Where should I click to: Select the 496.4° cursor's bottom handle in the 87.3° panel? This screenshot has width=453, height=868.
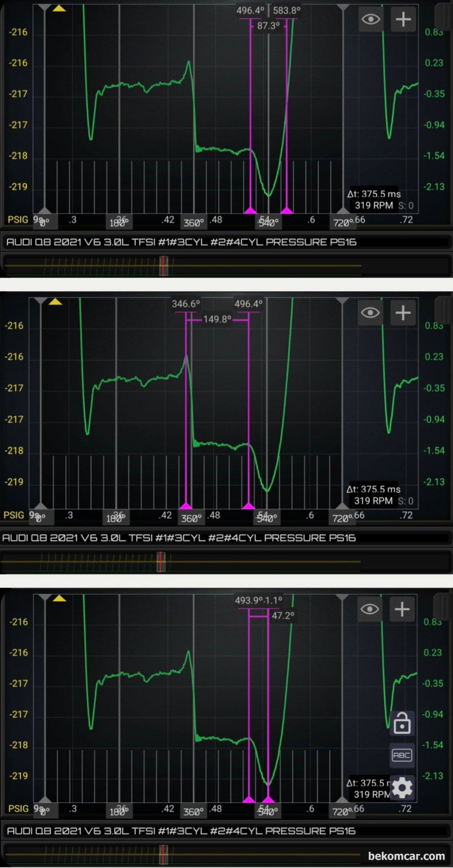(250, 210)
